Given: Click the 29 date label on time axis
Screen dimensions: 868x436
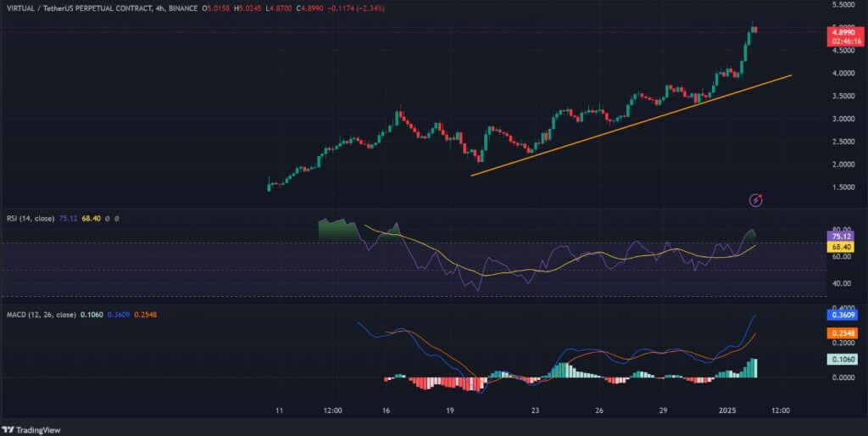Looking at the screenshot, I should coord(663,411).
